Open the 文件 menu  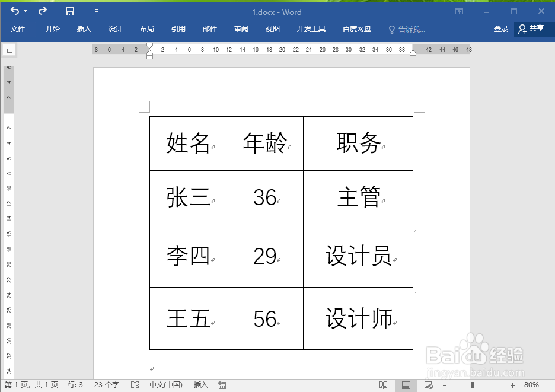click(18, 29)
